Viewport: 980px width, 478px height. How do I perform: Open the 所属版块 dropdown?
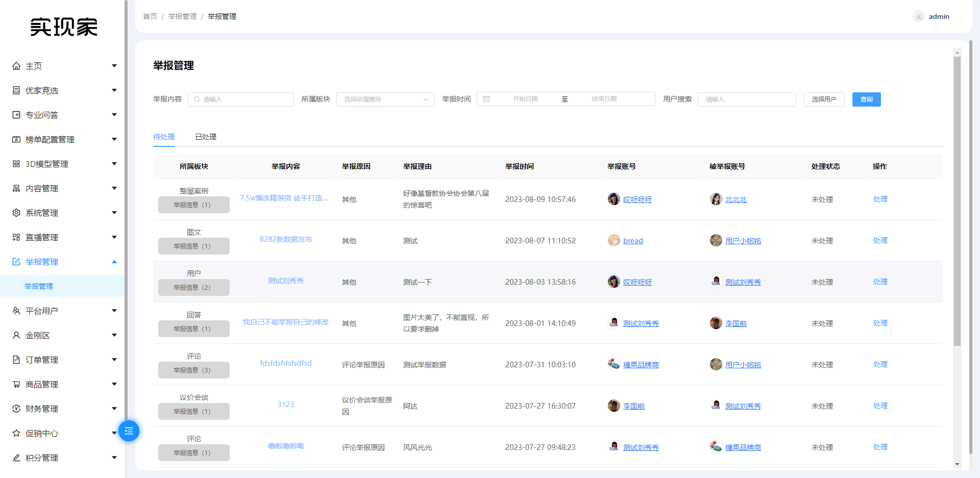(x=385, y=99)
